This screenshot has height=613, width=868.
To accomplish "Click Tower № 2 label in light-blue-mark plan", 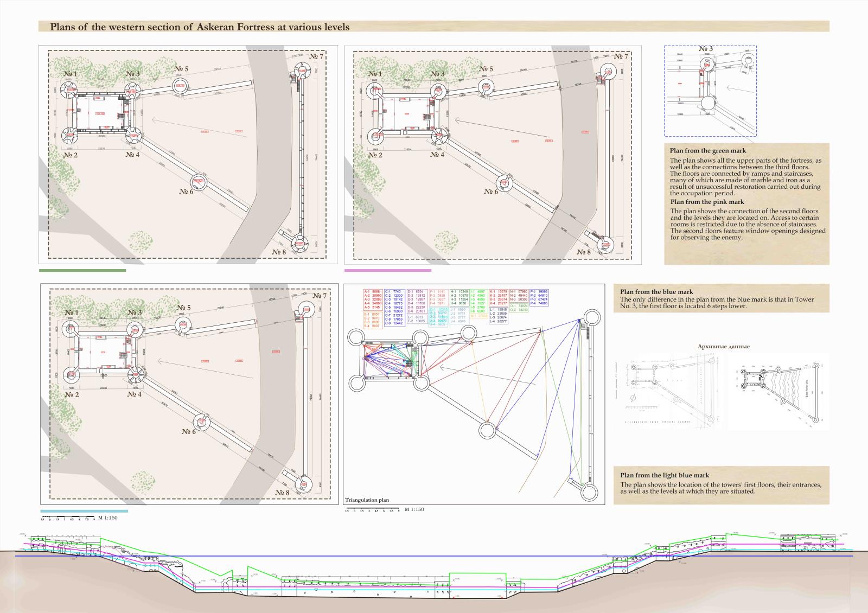I will tap(72, 395).
